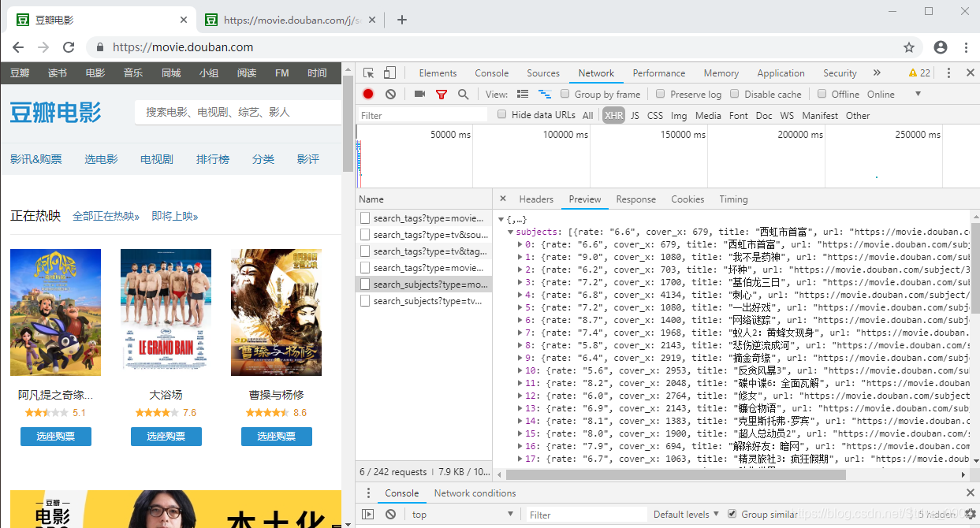
Task: Switch to the Headers tab
Action: [536, 199]
